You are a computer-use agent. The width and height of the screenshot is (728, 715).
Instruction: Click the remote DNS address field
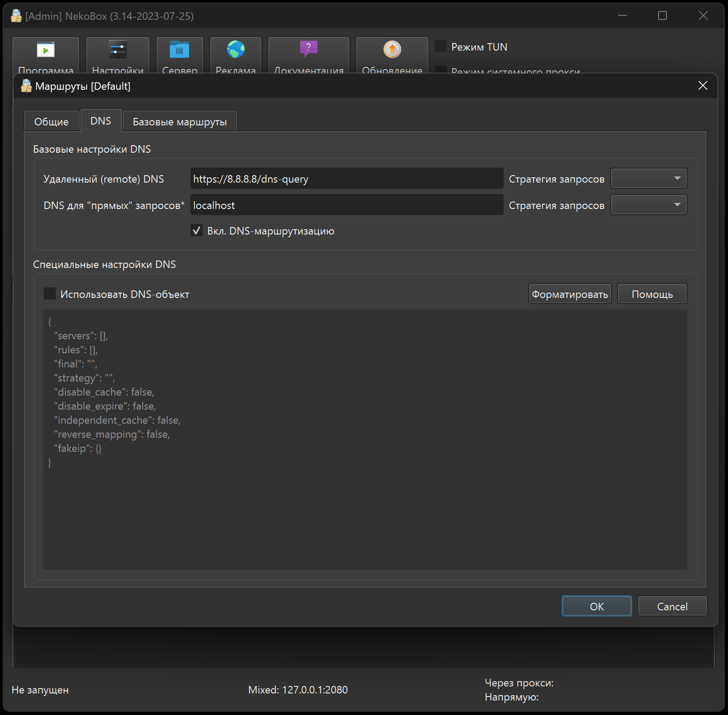(x=347, y=179)
